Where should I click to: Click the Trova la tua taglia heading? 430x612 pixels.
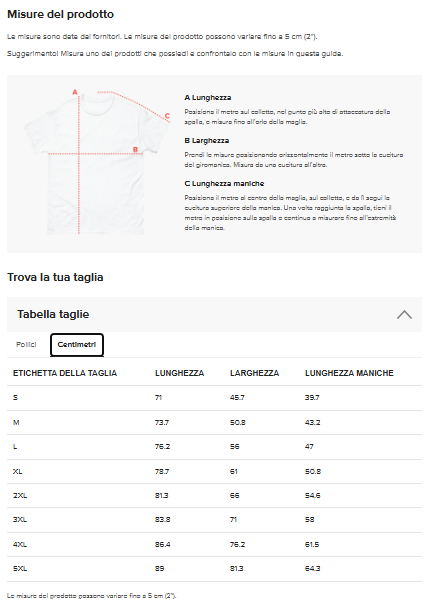point(55,278)
